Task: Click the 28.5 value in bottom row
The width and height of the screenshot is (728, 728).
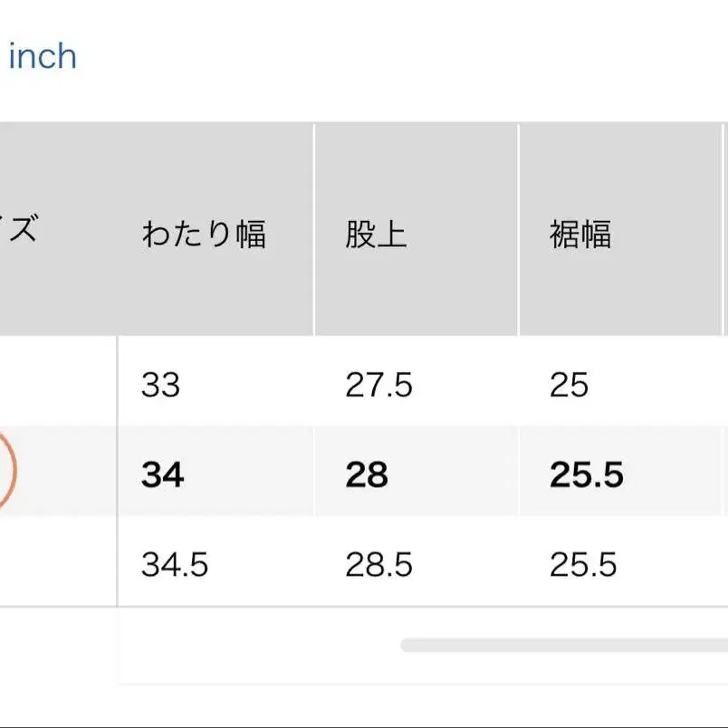Action: point(378,565)
